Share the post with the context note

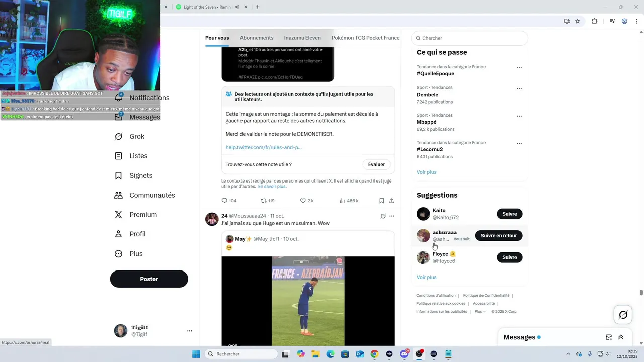392,201
